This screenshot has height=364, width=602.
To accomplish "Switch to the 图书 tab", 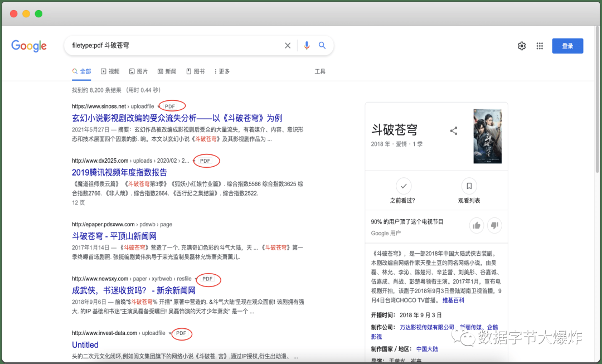I will (196, 71).
